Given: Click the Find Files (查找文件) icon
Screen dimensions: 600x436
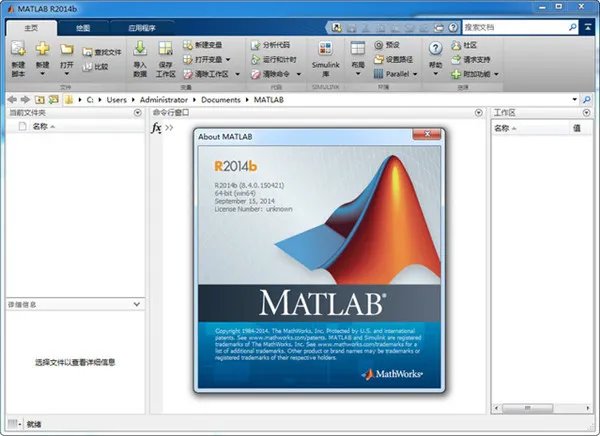Looking at the screenshot, I should [87, 52].
